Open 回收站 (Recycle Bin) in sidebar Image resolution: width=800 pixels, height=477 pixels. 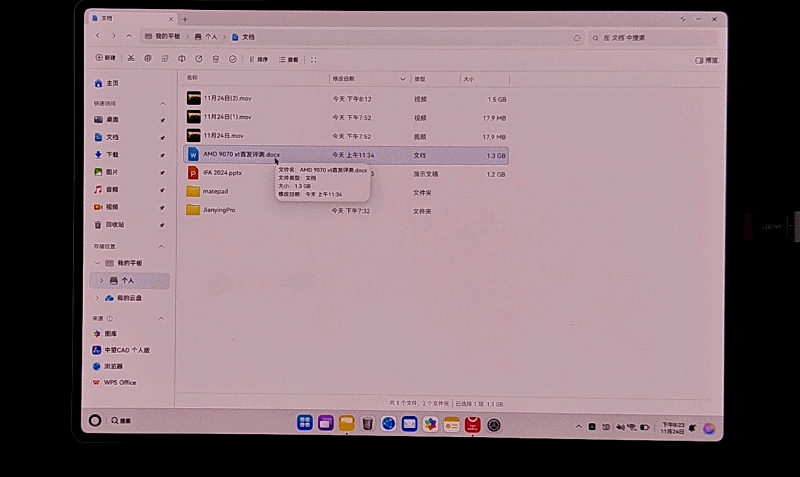114,224
